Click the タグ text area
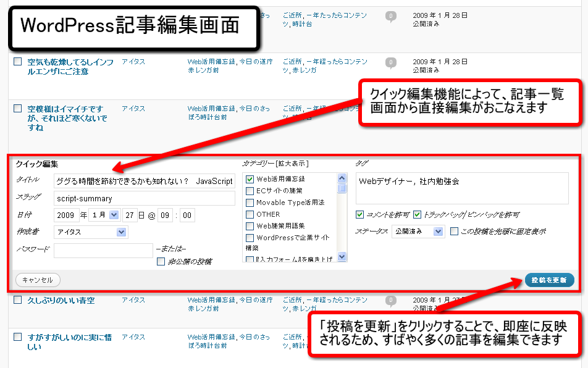 [x=462, y=188]
